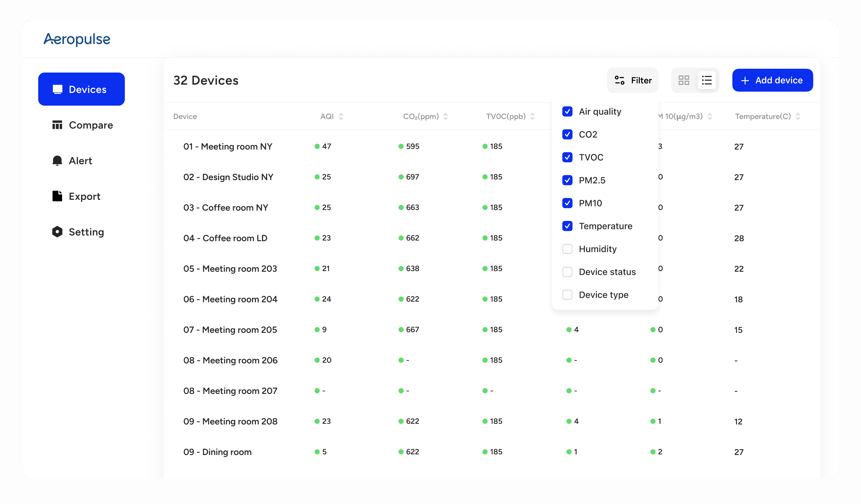Click the Setting hexagon icon
Viewport: 861px width, 504px height.
point(57,232)
